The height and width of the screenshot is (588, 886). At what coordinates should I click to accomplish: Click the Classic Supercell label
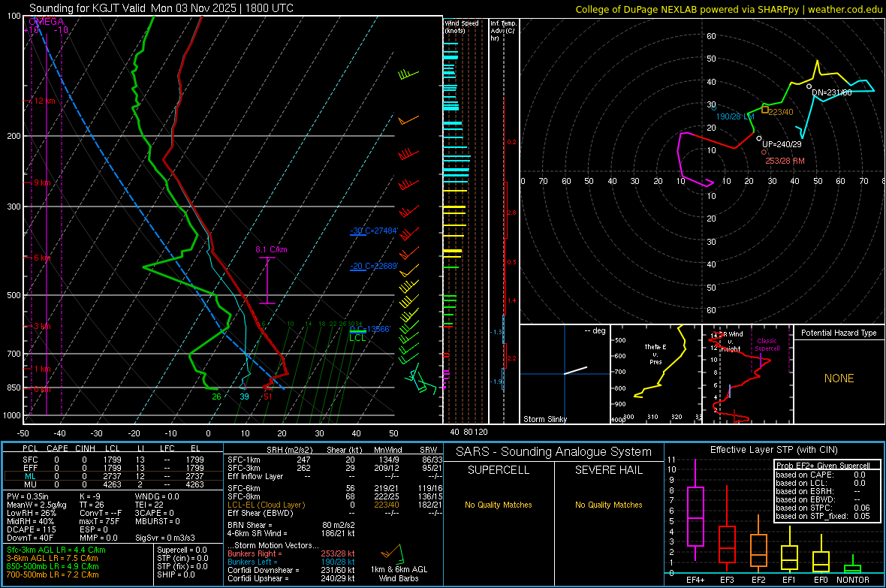click(x=767, y=345)
